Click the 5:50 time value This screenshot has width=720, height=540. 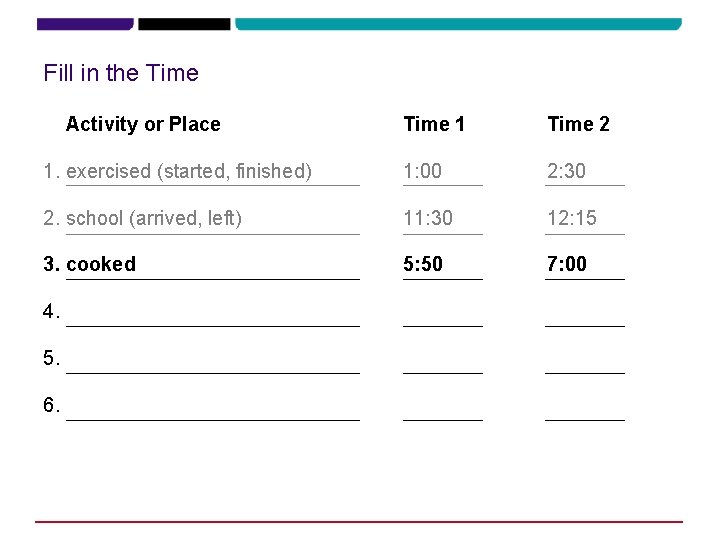pyautogui.click(x=423, y=264)
